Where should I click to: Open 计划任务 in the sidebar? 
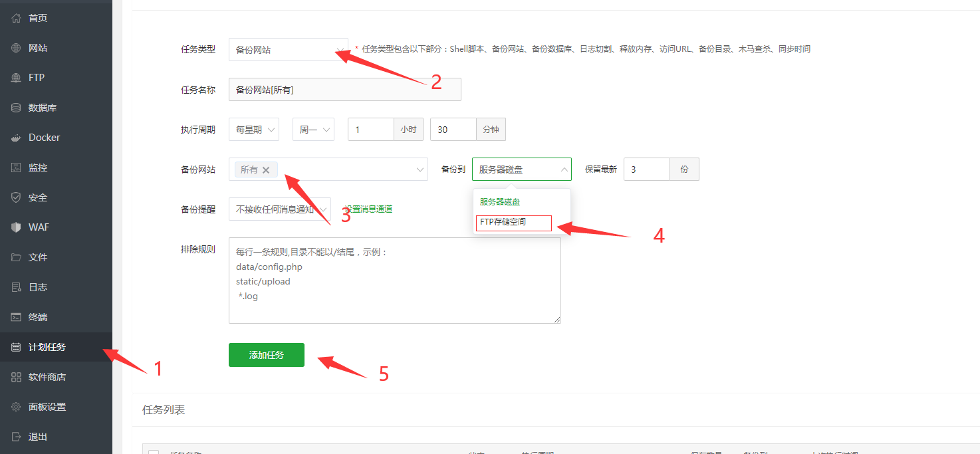click(x=47, y=347)
